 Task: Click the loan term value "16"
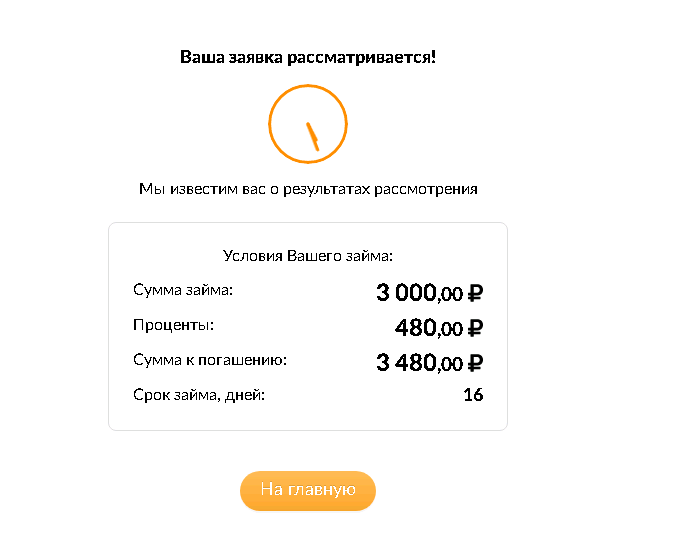pyautogui.click(x=473, y=395)
